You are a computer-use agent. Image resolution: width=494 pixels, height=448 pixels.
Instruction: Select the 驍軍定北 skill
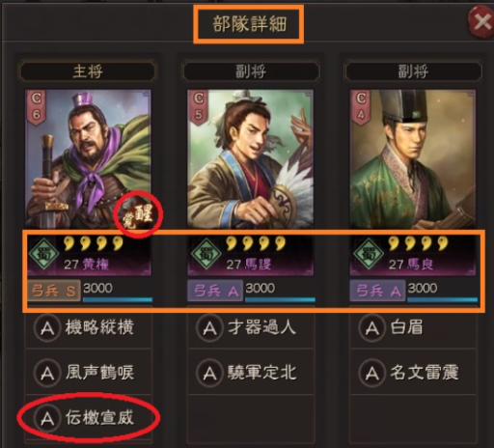(x=250, y=373)
